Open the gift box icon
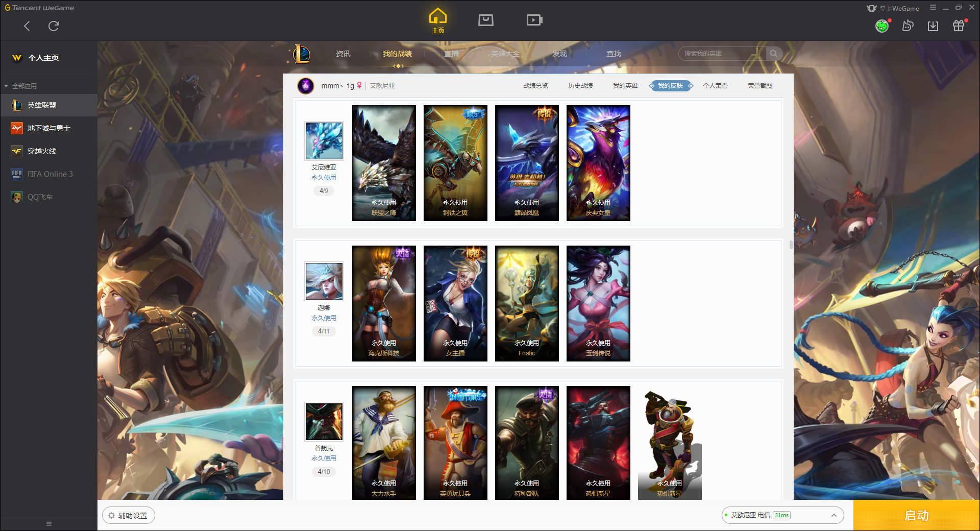The width and height of the screenshot is (980, 531). [x=959, y=26]
